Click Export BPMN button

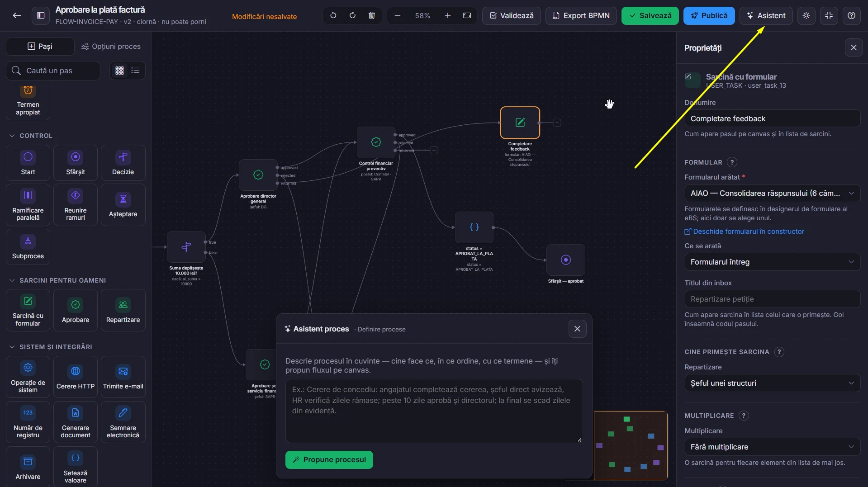click(x=581, y=15)
